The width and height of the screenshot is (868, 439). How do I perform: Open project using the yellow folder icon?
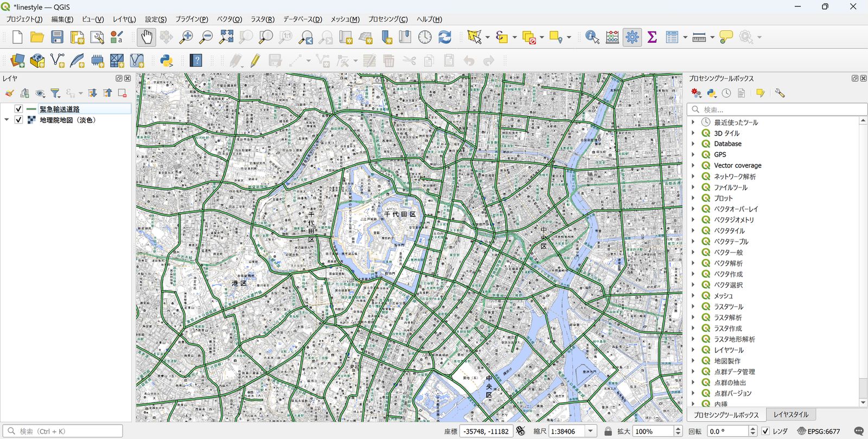point(37,37)
